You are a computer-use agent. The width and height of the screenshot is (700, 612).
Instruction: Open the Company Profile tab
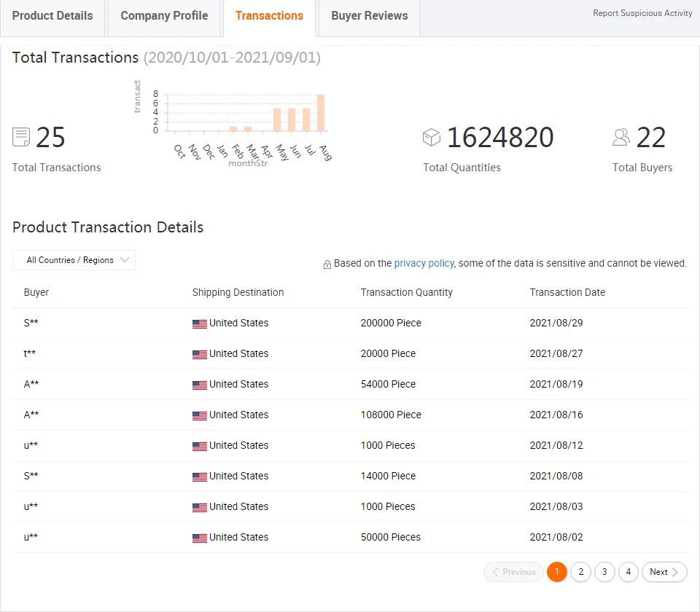pyautogui.click(x=164, y=16)
